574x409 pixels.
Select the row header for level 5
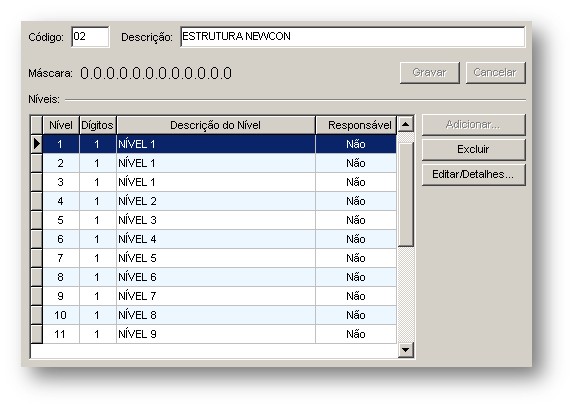pos(37,220)
